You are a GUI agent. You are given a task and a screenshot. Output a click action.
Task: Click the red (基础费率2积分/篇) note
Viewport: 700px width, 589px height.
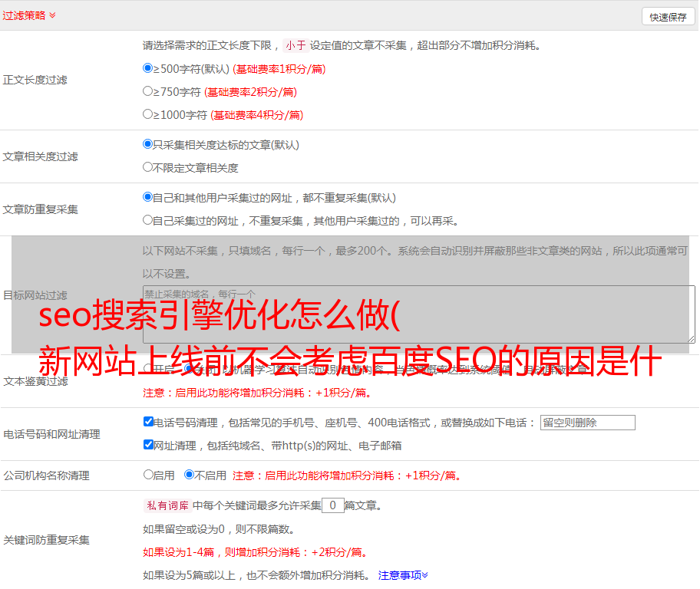251,92
